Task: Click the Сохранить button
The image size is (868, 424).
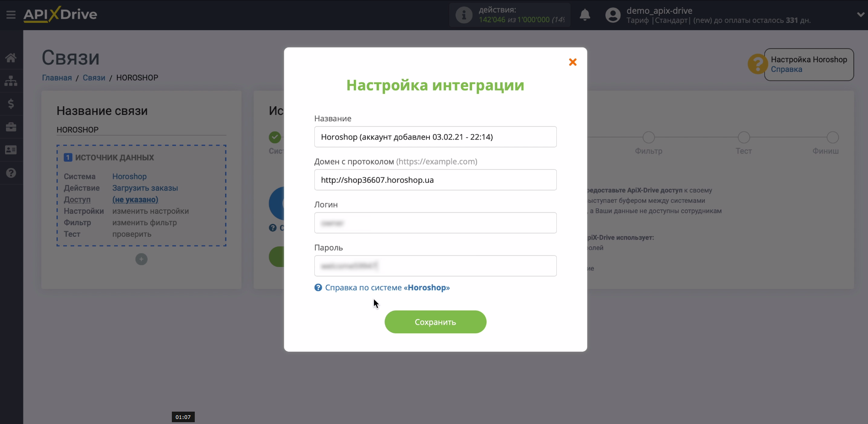Action: point(435,322)
